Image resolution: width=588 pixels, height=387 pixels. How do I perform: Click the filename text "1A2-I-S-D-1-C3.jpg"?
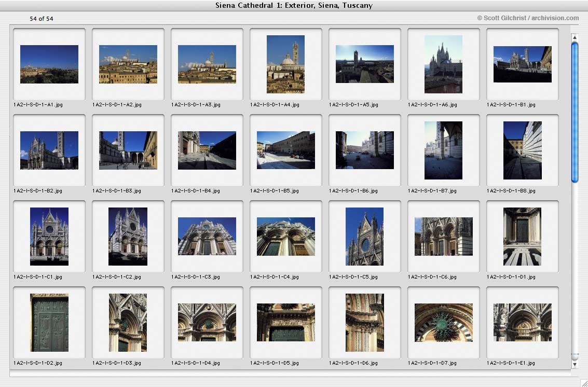click(x=196, y=277)
